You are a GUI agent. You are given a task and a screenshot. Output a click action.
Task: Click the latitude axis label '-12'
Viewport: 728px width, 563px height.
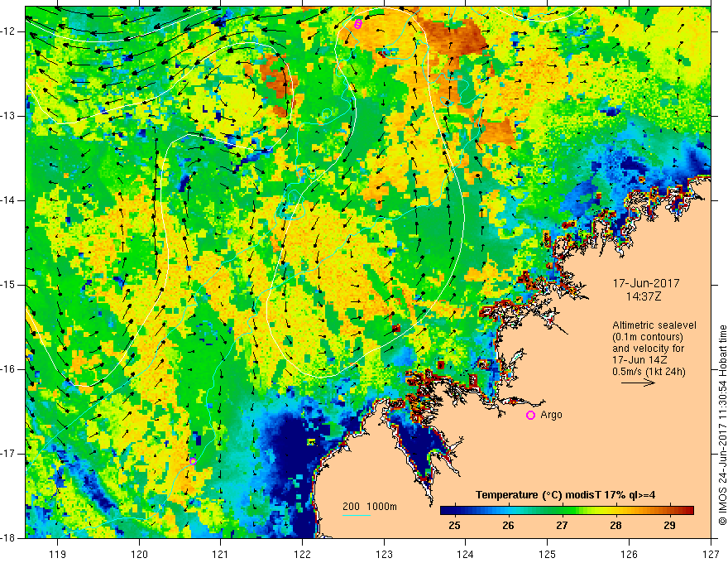[x=9, y=31]
